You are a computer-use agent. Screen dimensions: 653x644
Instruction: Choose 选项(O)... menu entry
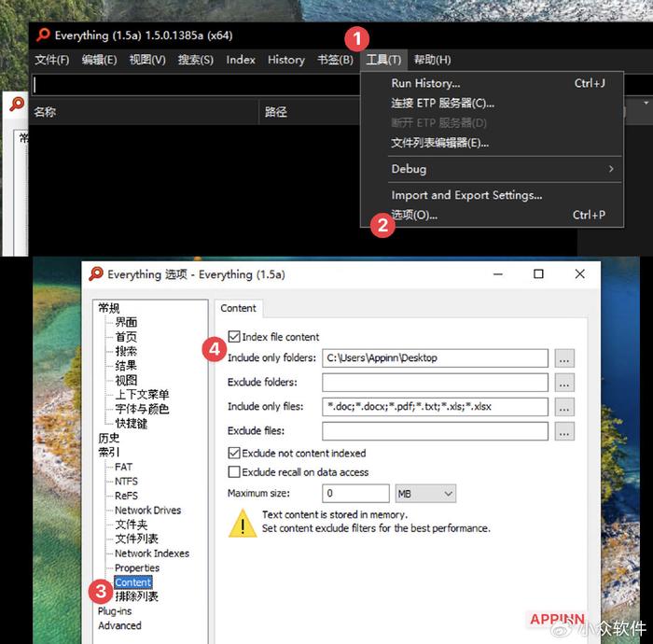pos(492,215)
